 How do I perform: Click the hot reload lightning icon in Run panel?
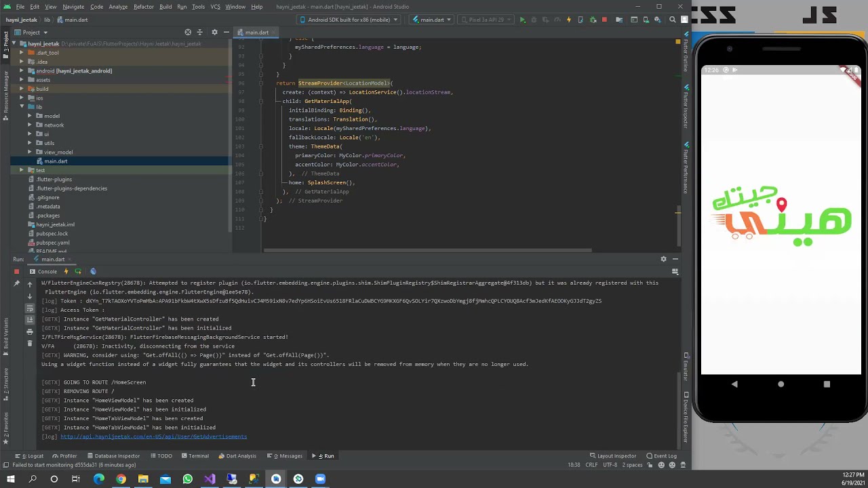click(x=66, y=271)
